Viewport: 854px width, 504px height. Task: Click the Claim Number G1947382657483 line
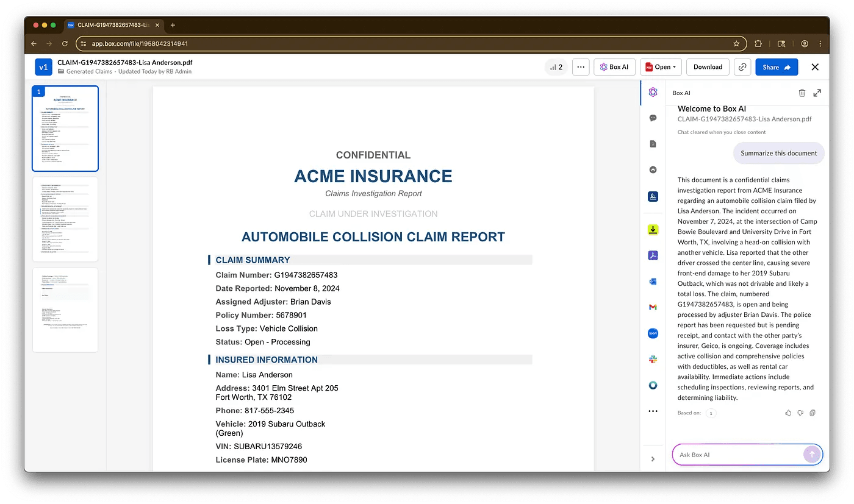(x=276, y=275)
